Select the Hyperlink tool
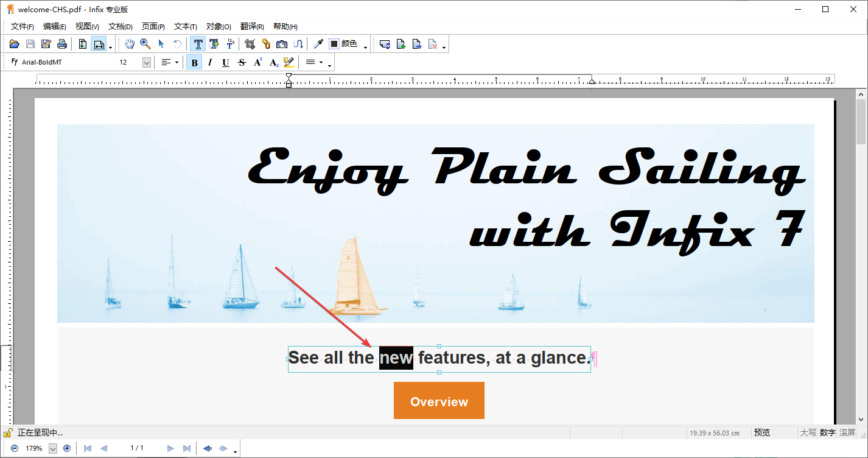This screenshot has width=868, height=458. [265, 43]
